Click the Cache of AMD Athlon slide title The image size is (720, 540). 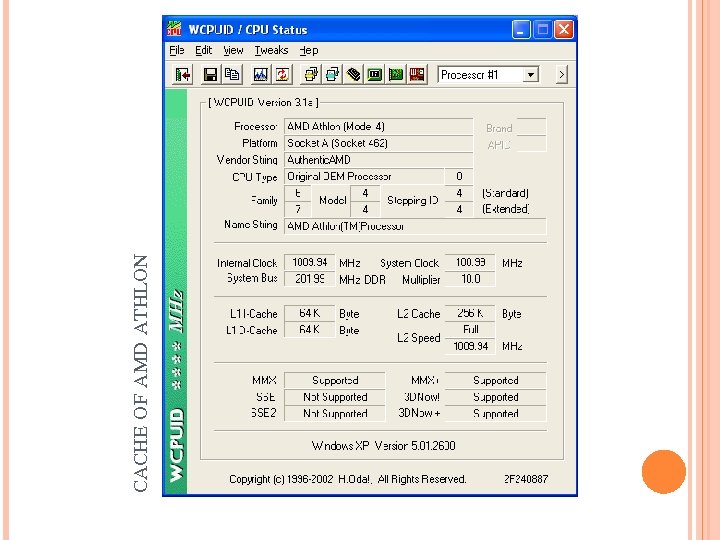tap(141, 373)
